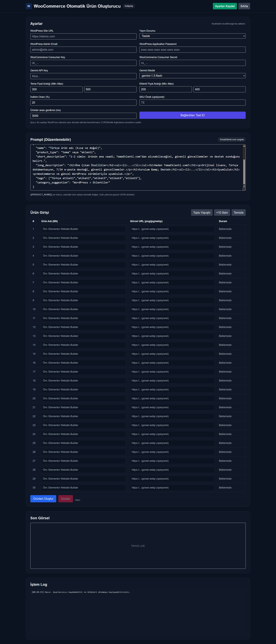Click product name field in row 5
The width and height of the screenshot is (276, 644).
[x=83, y=265]
